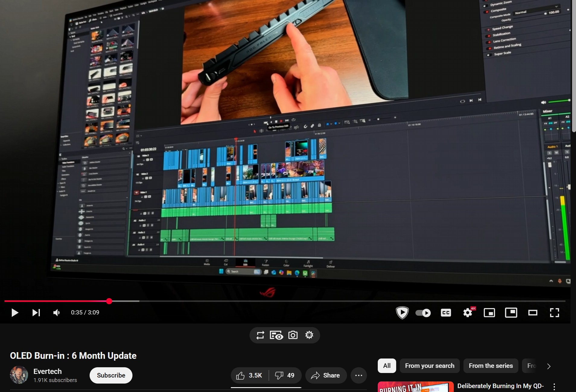Select the From the series chip

(491, 366)
